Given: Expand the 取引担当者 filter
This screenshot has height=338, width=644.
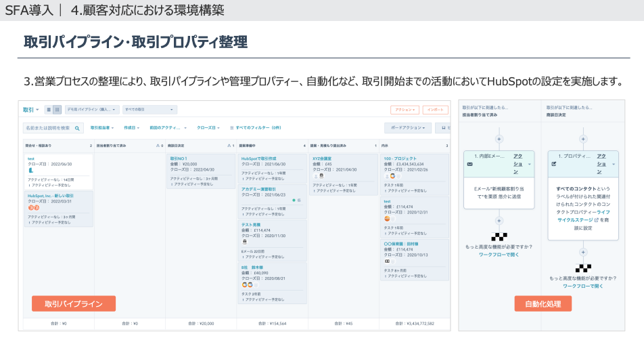Looking at the screenshot, I should [x=102, y=128].
